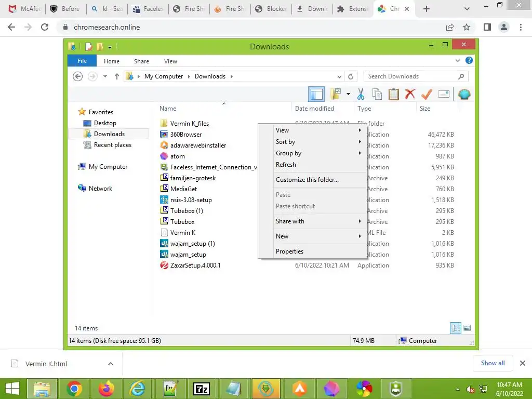Toggle the Chrome side panel icon

(487, 27)
